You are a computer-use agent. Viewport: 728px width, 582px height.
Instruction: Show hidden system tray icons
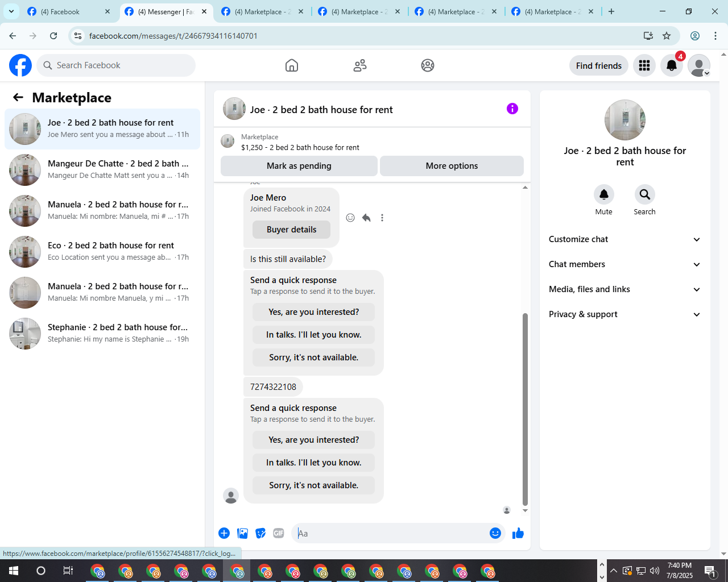click(x=614, y=571)
